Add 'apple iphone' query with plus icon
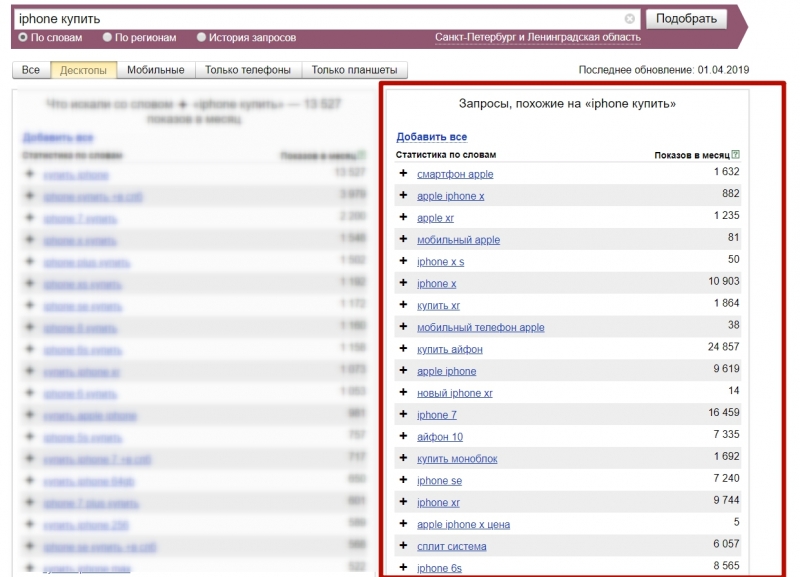This screenshot has width=800, height=577. (404, 371)
